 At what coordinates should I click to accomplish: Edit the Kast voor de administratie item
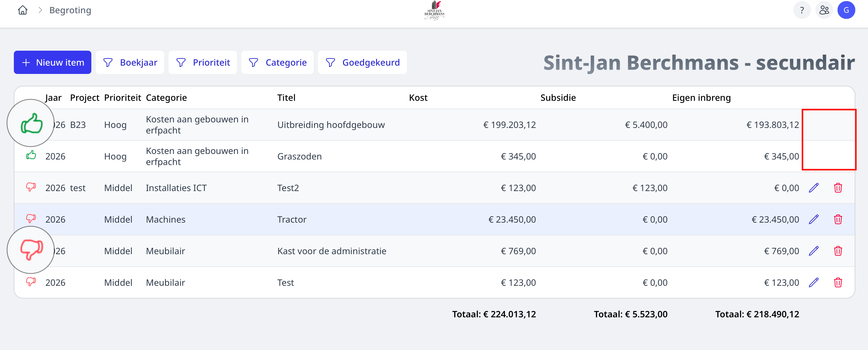click(813, 251)
